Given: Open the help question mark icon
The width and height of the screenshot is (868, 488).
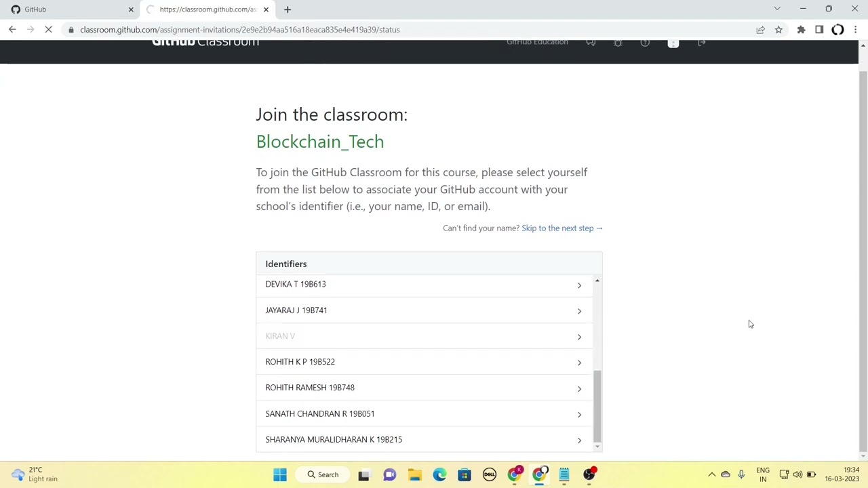Looking at the screenshot, I should click(x=645, y=43).
